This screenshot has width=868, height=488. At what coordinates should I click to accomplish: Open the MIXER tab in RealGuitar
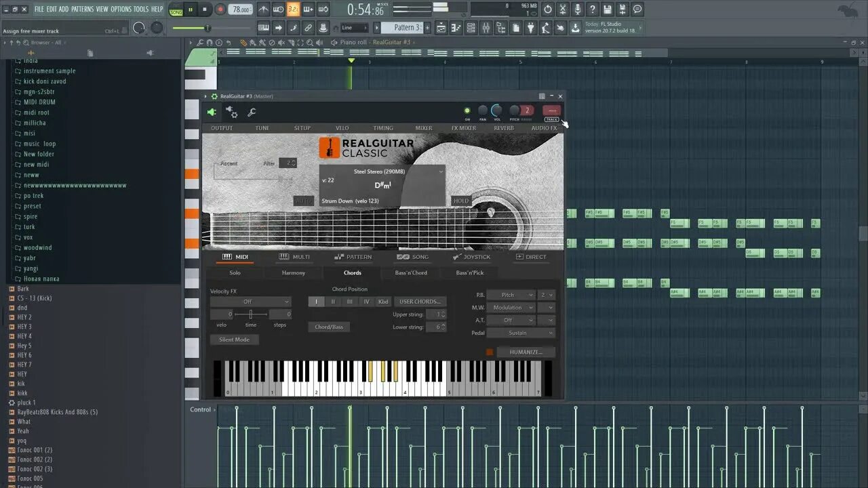point(424,128)
